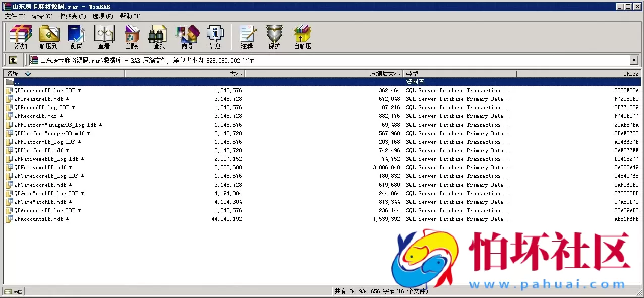Select the parent folder ".." row
The image size is (644, 298).
coord(17,82)
